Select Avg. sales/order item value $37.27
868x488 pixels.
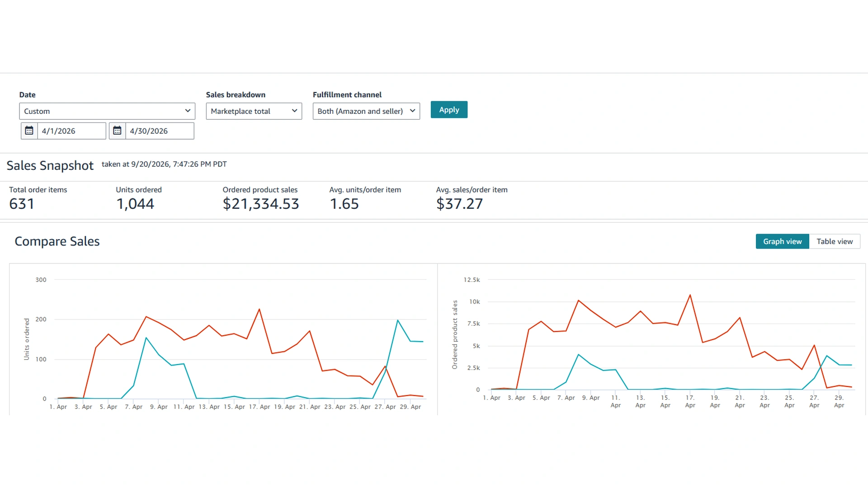pos(459,204)
